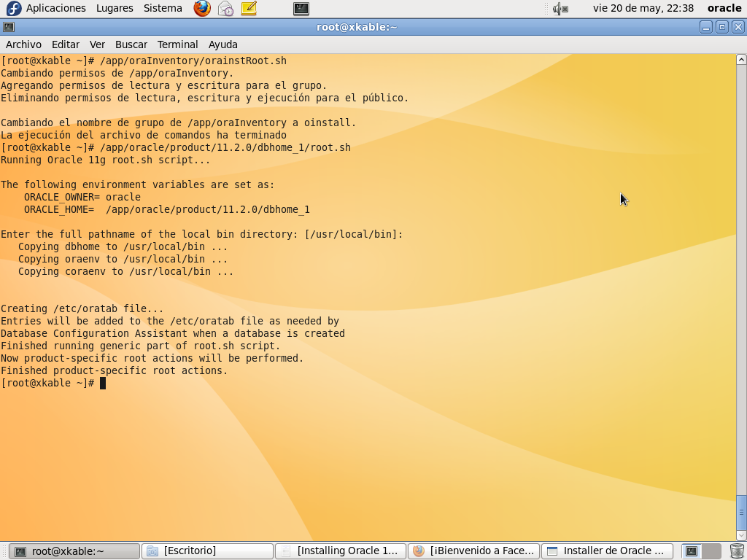Click the text cursor at the last prompt
The image size is (747, 560).
[103, 384]
